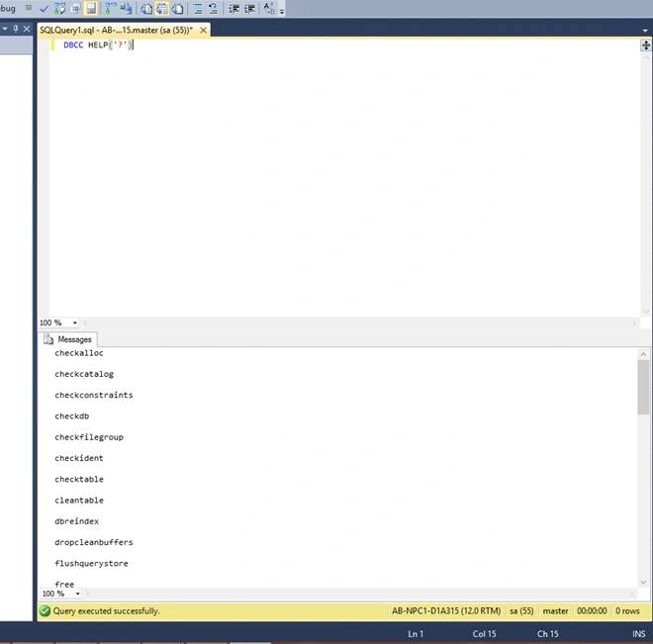Image resolution: width=653 pixels, height=644 pixels.
Task: Click the editor split window handle
Action: tap(645, 45)
